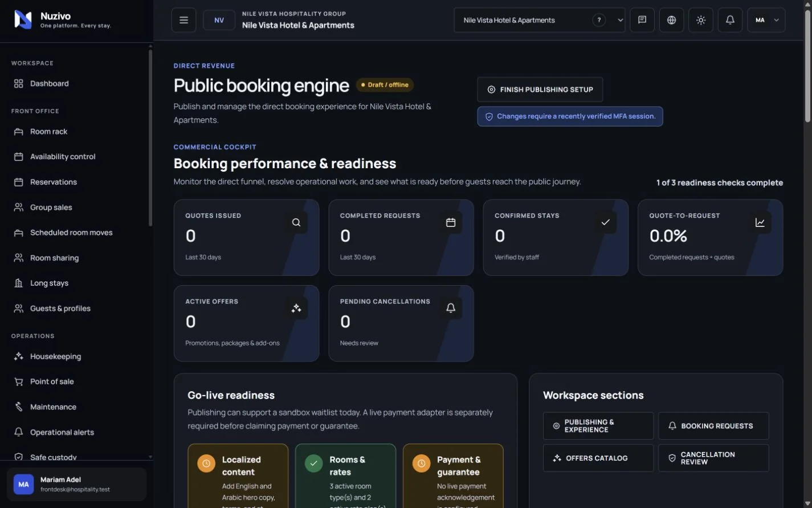
Task: Click the MFA session notice
Action: tap(570, 116)
